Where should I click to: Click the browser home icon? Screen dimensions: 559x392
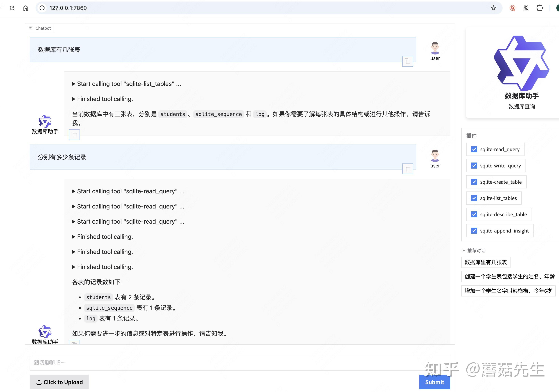(26, 8)
